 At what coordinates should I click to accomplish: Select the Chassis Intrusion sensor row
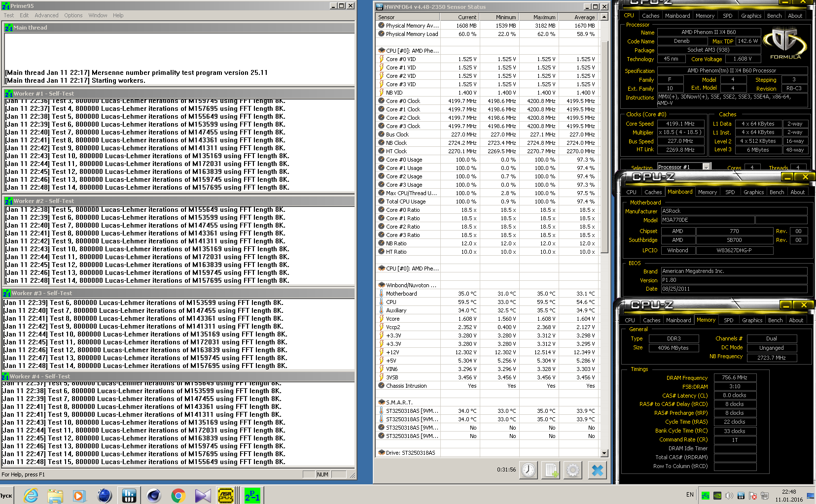tap(487, 386)
